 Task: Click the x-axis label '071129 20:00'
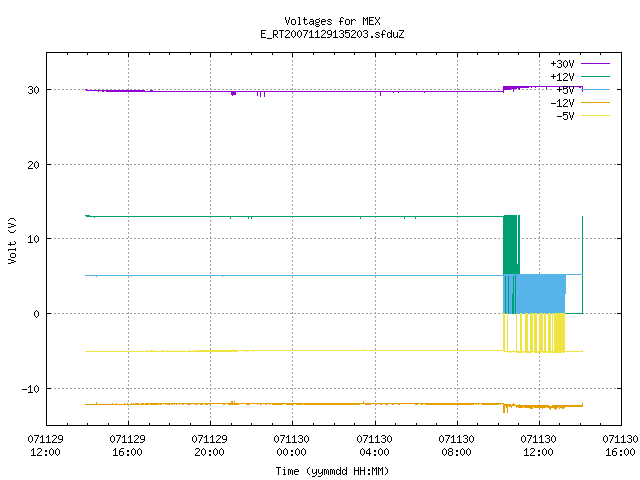click(209, 446)
